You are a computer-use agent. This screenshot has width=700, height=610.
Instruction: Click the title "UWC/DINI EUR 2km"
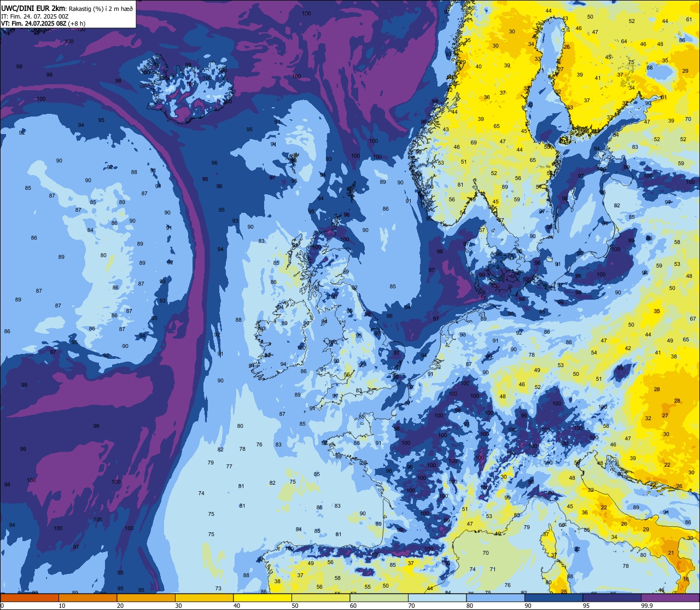tap(32, 8)
